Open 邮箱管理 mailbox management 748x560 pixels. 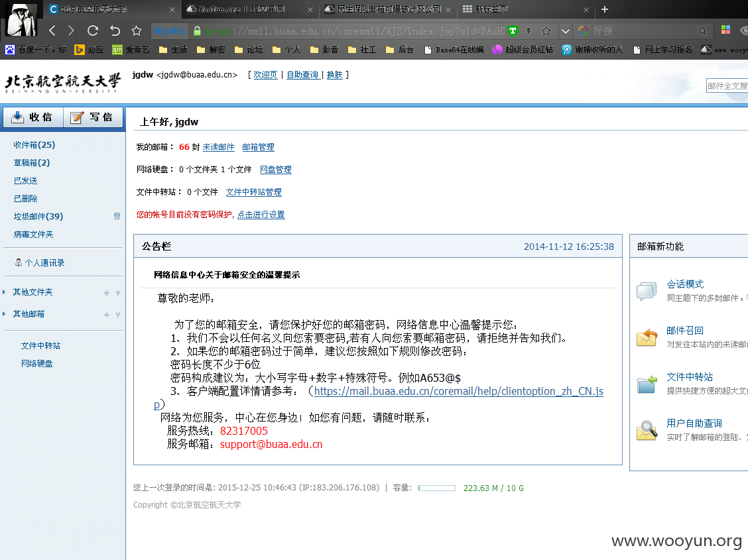258,147
